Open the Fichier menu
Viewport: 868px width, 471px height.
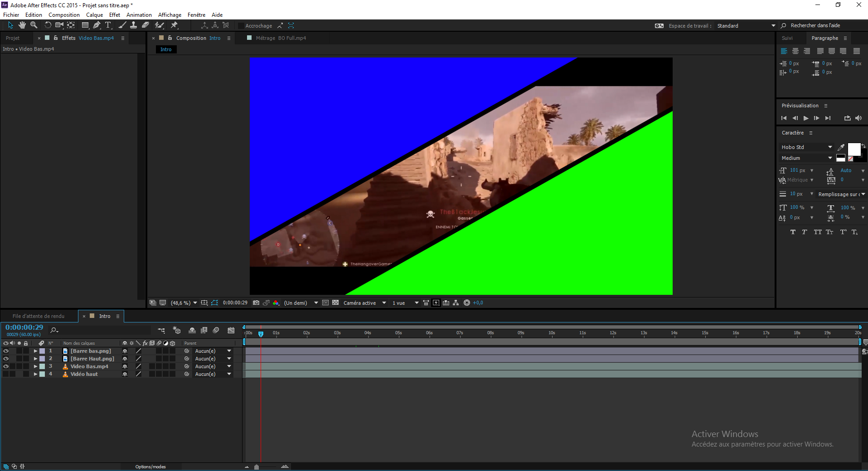[x=11, y=15]
